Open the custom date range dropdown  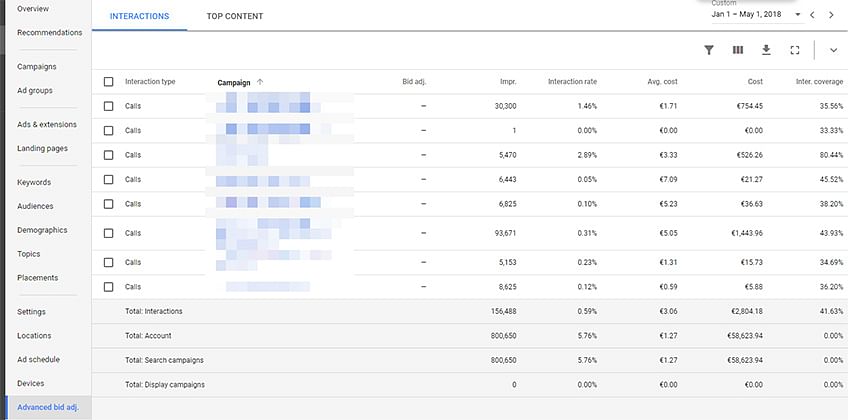(x=756, y=15)
